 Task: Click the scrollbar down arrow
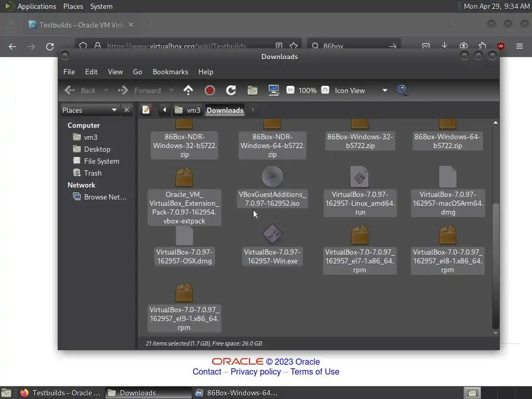pos(496,333)
